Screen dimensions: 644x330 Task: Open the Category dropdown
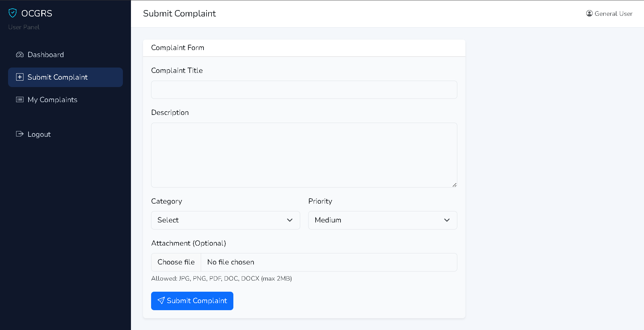click(x=226, y=220)
